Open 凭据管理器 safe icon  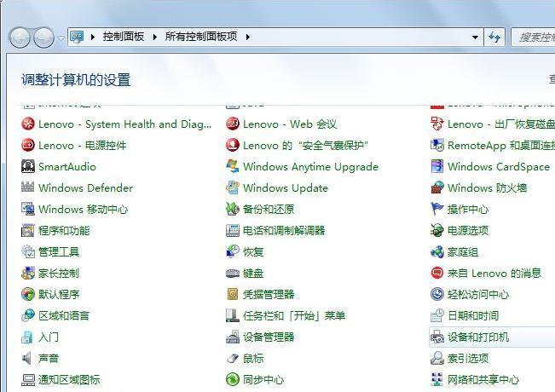(233, 294)
